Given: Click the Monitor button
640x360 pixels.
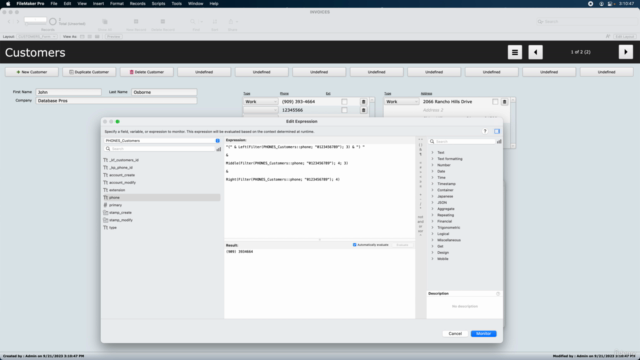Looking at the screenshot, I should (483, 334).
